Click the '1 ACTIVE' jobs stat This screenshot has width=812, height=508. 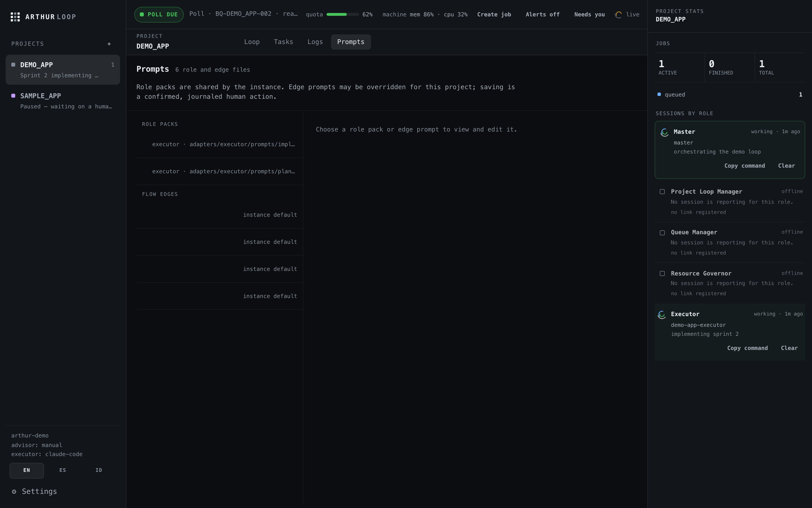pos(679,67)
